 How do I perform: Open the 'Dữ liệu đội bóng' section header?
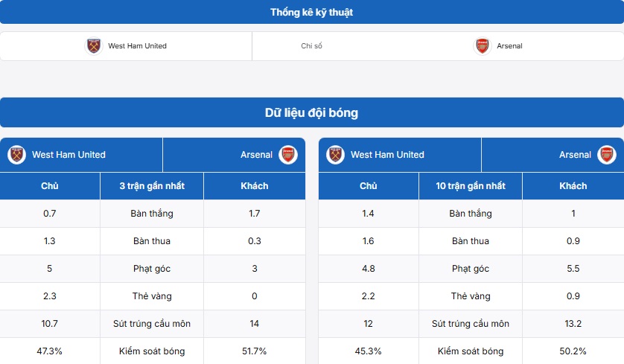[x=312, y=112]
